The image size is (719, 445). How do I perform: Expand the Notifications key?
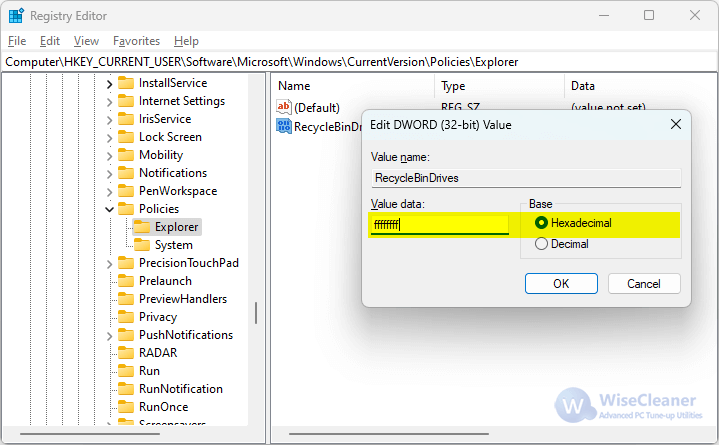click(x=109, y=174)
